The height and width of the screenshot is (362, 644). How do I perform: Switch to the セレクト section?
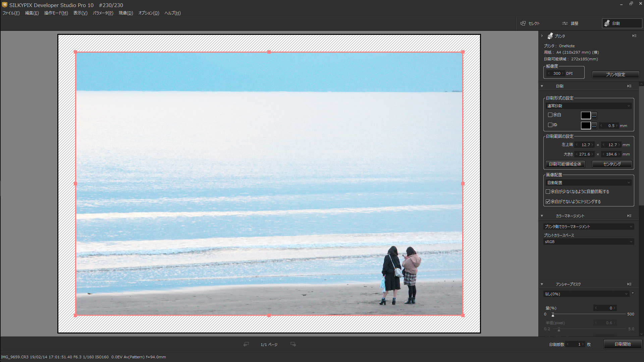[x=530, y=23]
